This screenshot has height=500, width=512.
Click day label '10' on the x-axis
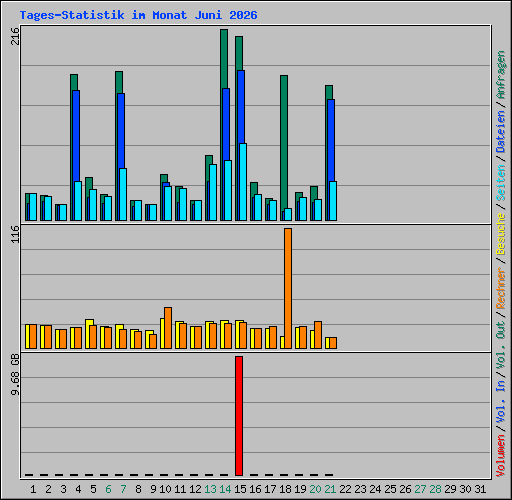165,489
